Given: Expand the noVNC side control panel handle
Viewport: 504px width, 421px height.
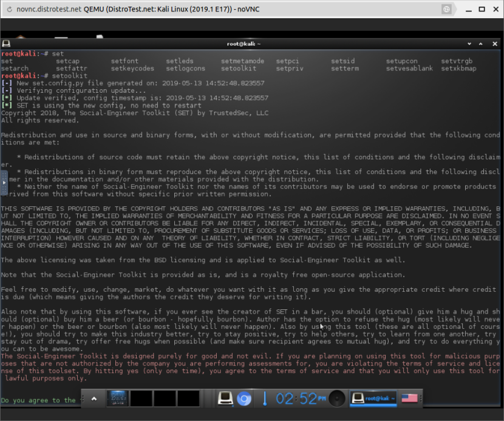Looking at the screenshot, I should (4, 183).
